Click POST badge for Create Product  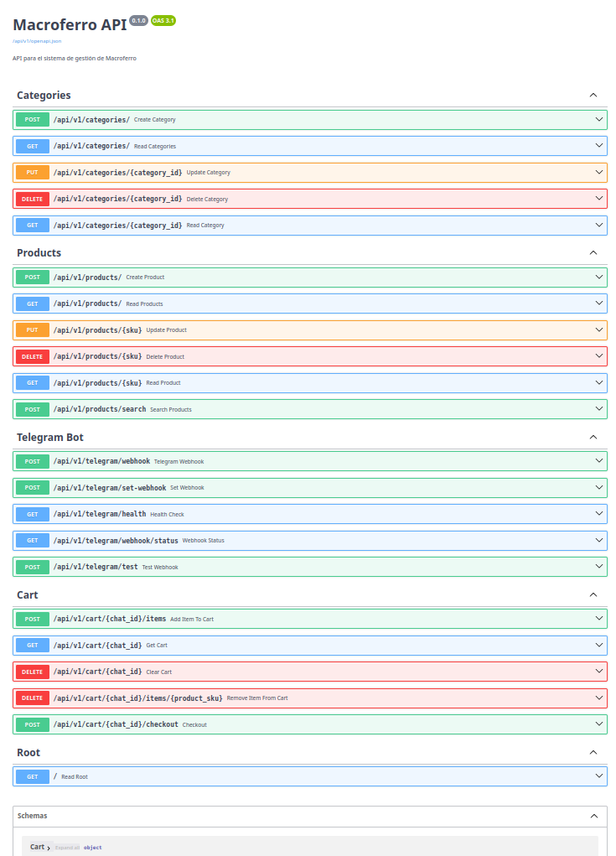(x=33, y=278)
